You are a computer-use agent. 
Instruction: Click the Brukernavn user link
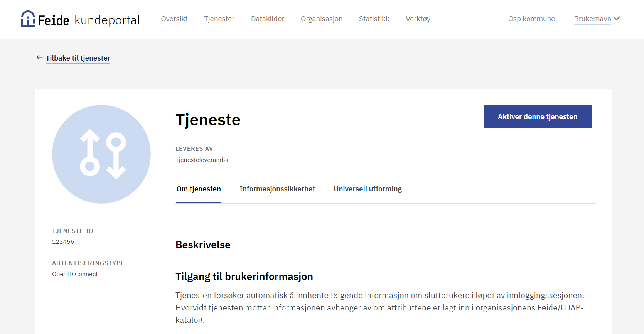[x=592, y=19]
